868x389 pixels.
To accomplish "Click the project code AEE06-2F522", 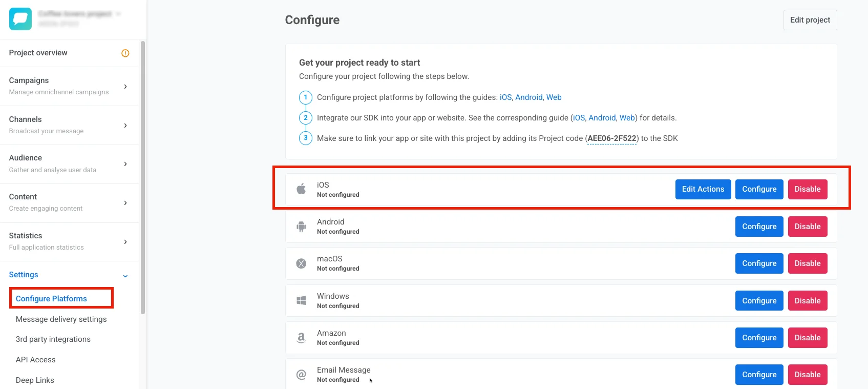I will [x=612, y=138].
